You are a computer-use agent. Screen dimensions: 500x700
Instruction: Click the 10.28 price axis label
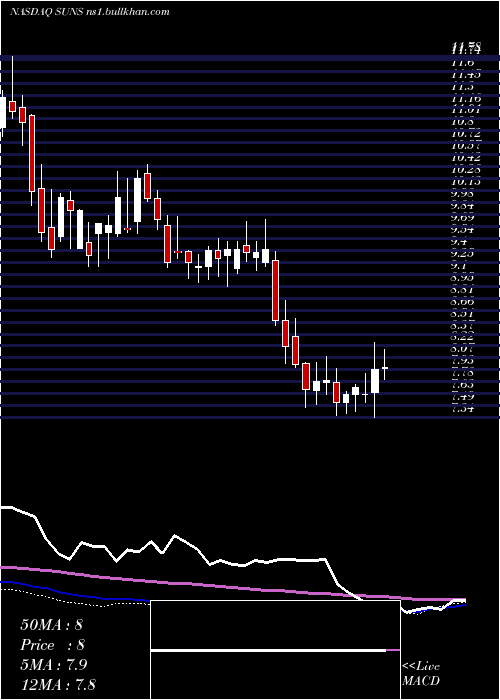pos(466,170)
